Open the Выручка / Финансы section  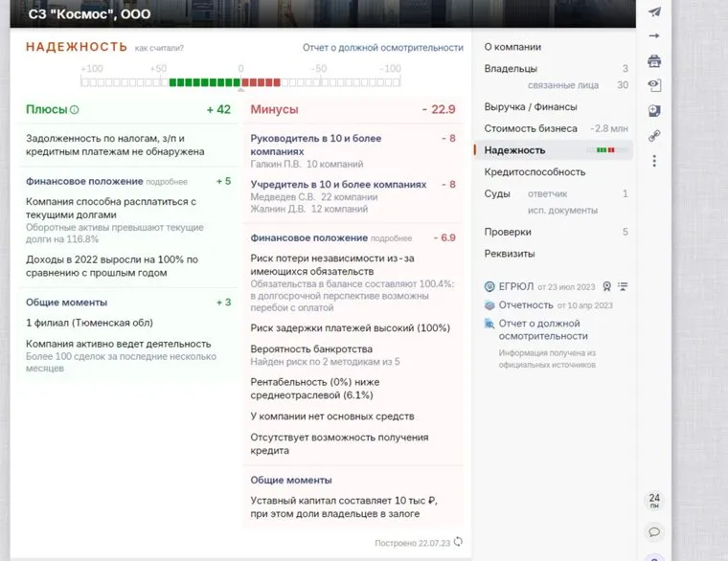530,106
